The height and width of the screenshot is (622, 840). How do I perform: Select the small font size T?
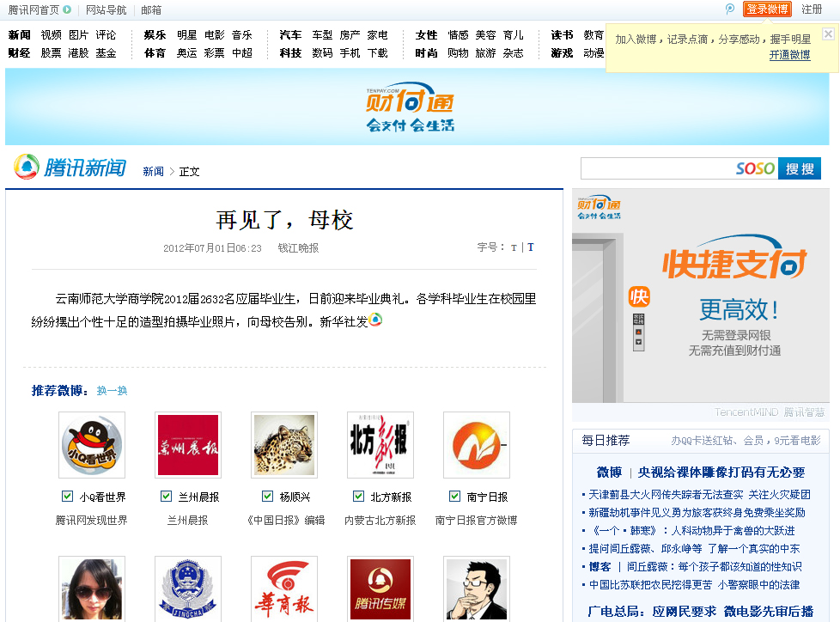[514, 247]
